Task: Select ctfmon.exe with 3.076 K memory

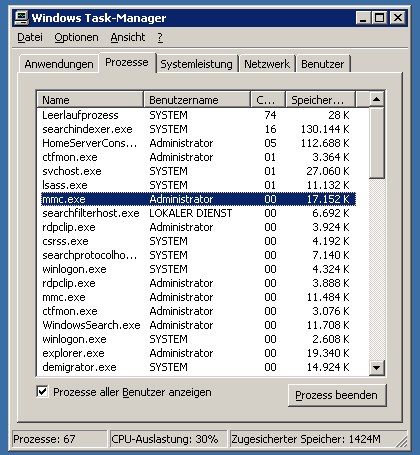Action: coord(198,311)
